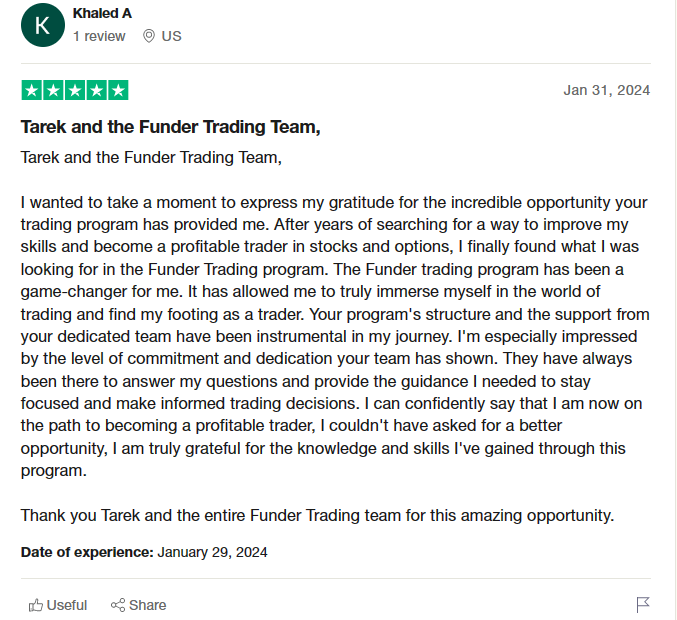The height and width of the screenshot is (620, 677).
Task: Click the first green rating star
Action: [x=32, y=90]
